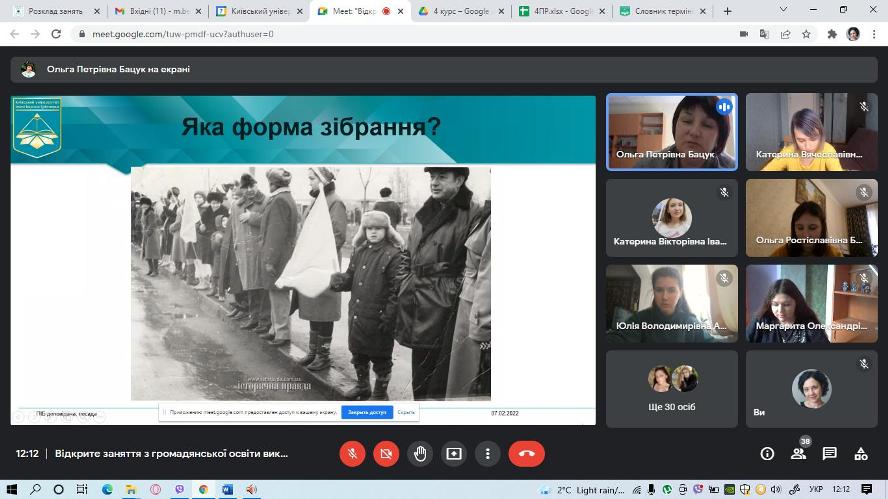The image size is (888, 499).
Task: Open the chat with everyone panel
Action: coord(829,453)
